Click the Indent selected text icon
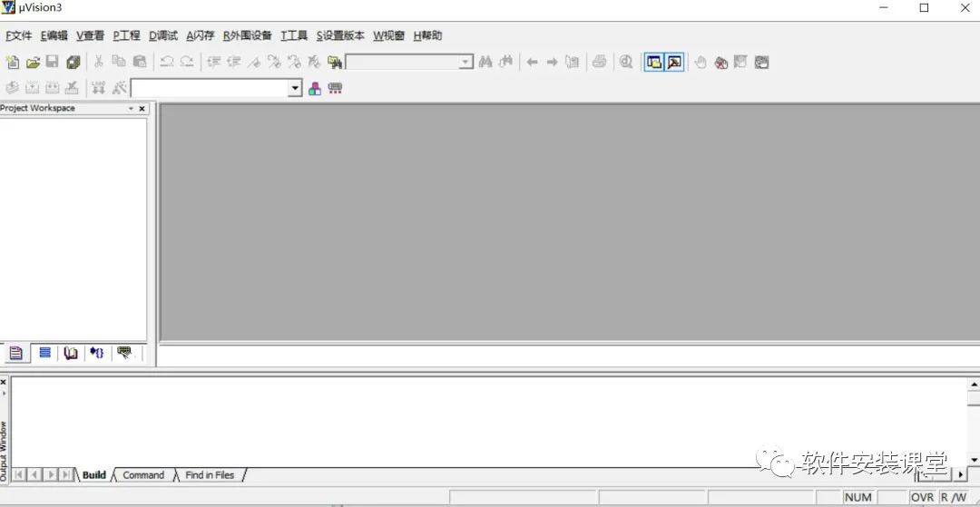This screenshot has height=507, width=980. (214, 62)
